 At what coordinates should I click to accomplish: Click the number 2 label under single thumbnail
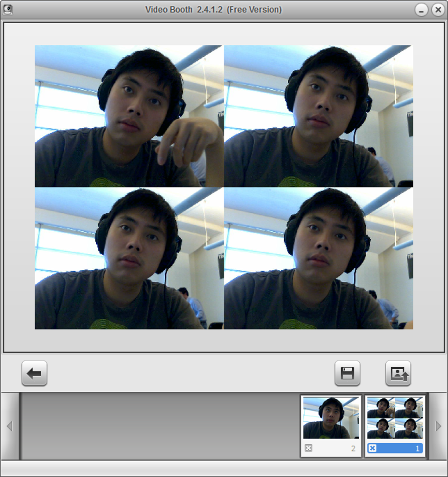point(353,448)
